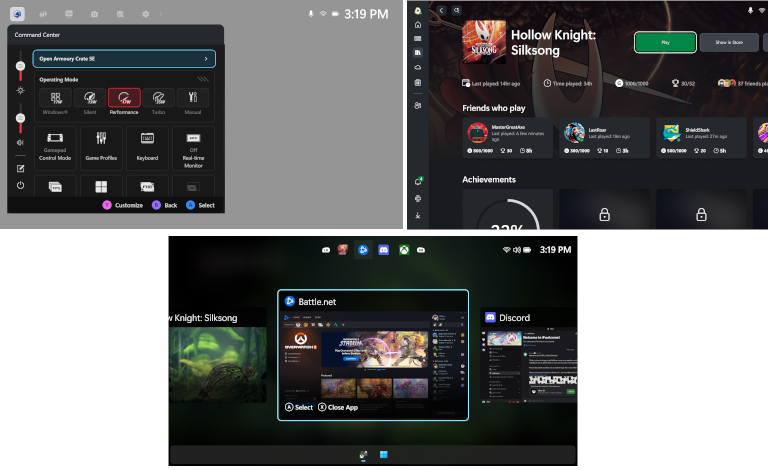The height and width of the screenshot is (470, 768).
Task: Mute using the speaker icon in Command Center
Action: (20, 142)
